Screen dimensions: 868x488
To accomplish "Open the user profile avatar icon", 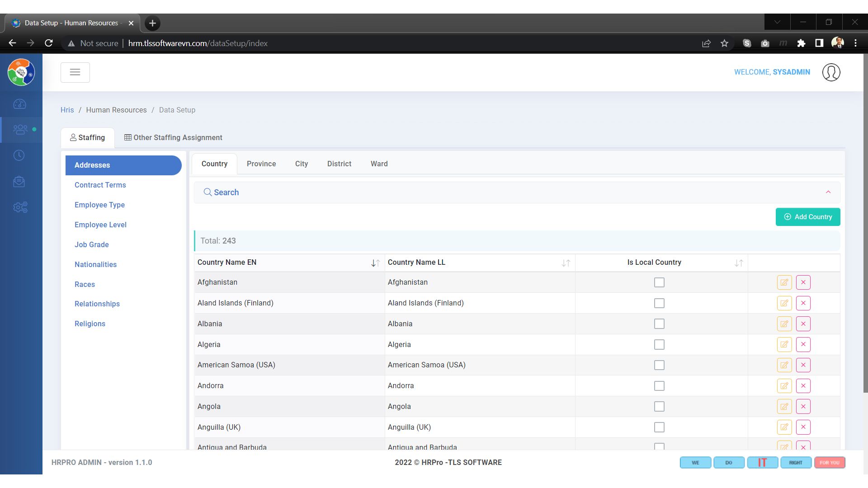I will (831, 72).
